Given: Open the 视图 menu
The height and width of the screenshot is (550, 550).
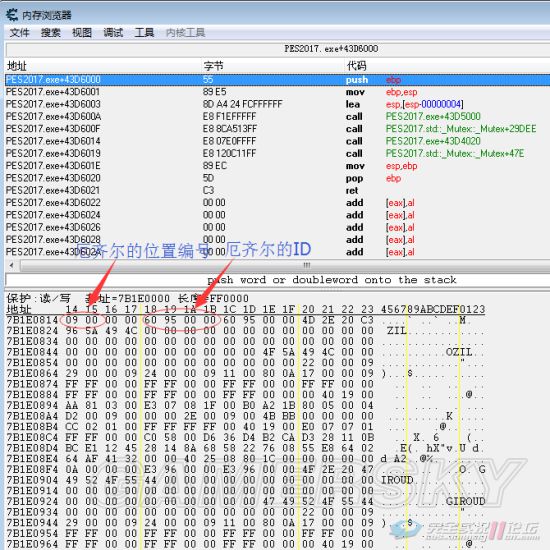Looking at the screenshot, I should tap(82, 33).
